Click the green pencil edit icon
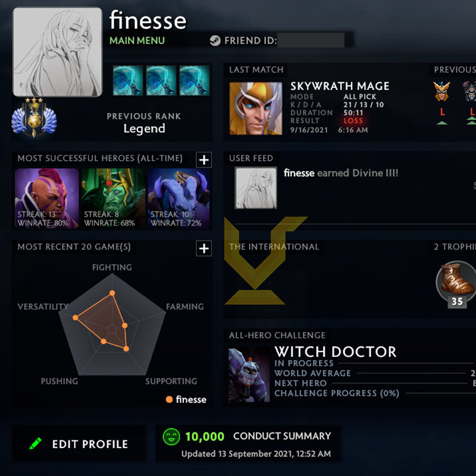The width and height of the screenshot is (476, 476). click(36, 443)
